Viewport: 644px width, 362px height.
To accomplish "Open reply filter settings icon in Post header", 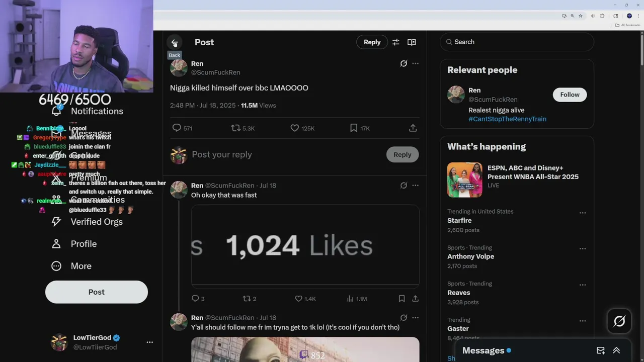I will pyautogui.click(x=395, y=42).
